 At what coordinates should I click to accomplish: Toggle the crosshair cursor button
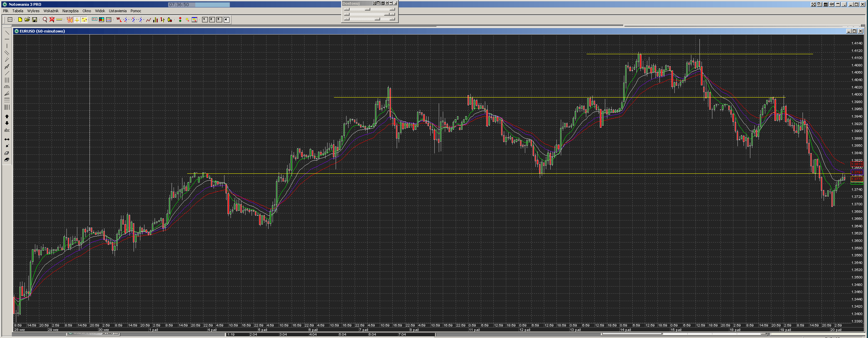(x=77, y=20)
